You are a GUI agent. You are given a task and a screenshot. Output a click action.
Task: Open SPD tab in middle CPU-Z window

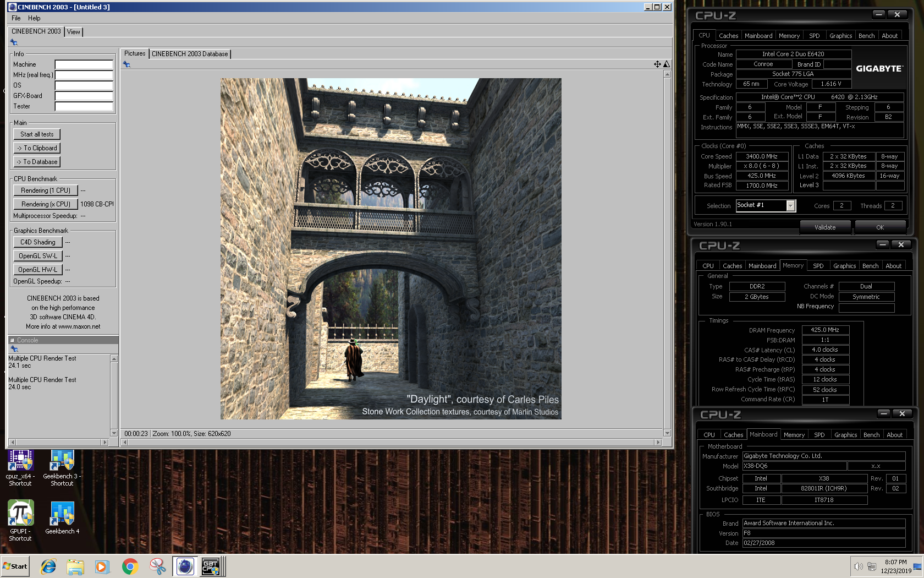(x=818, y=266)
